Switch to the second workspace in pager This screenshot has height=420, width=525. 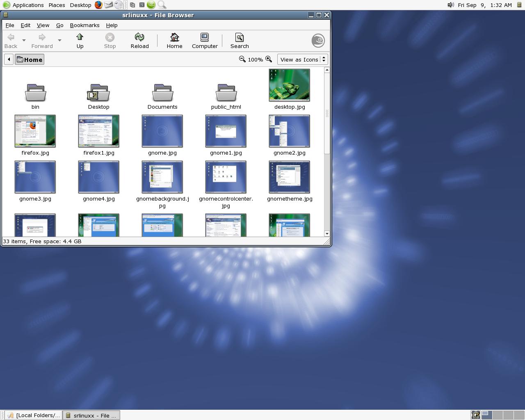coord(498,415)
